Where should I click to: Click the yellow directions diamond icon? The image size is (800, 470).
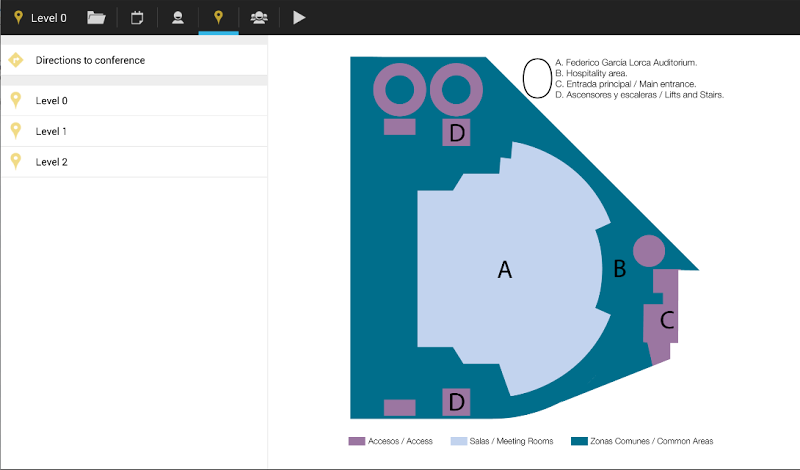point(16,60)
